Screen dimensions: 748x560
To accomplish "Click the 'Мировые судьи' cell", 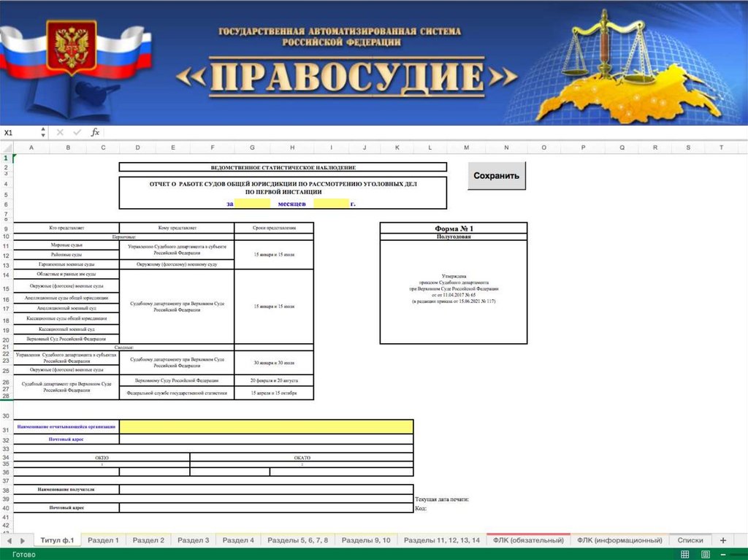I will (66, 245).
